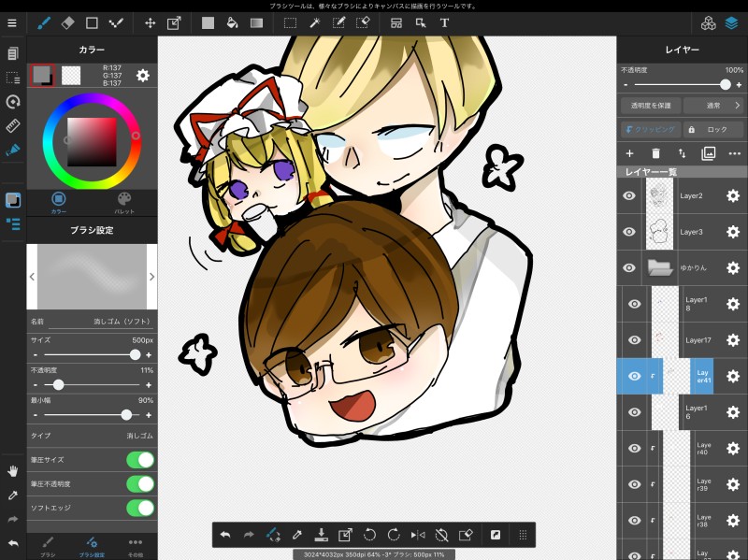Hide Layer3 with its eye icon
This screenshot has width=748, height=560.
[629, 232]
